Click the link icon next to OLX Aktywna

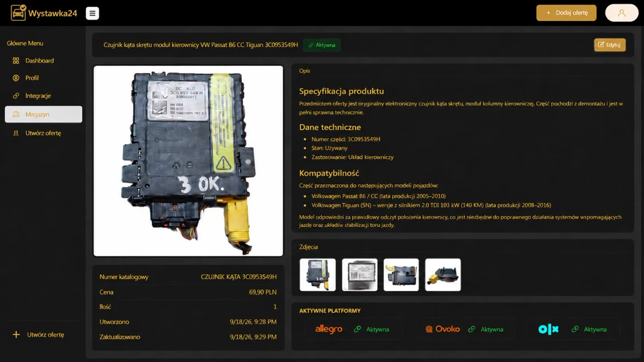[575, 329]
